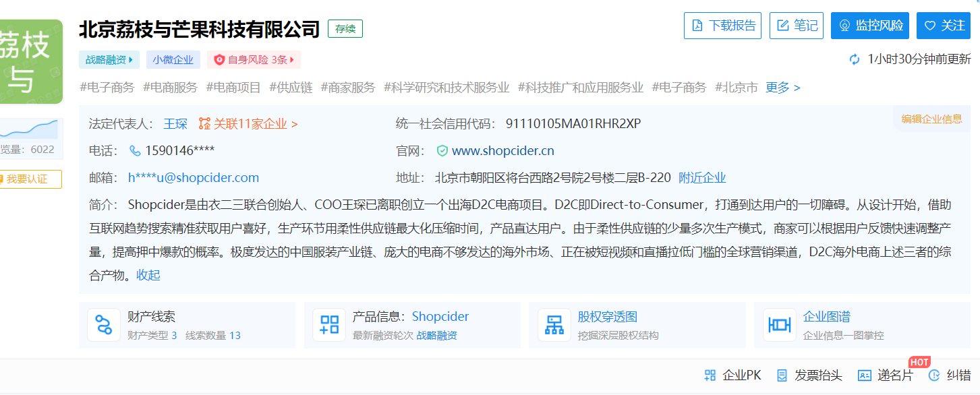
Task: Select the 财产线索 panel icon
Action: pyautogui.click(x=104, y=324)
